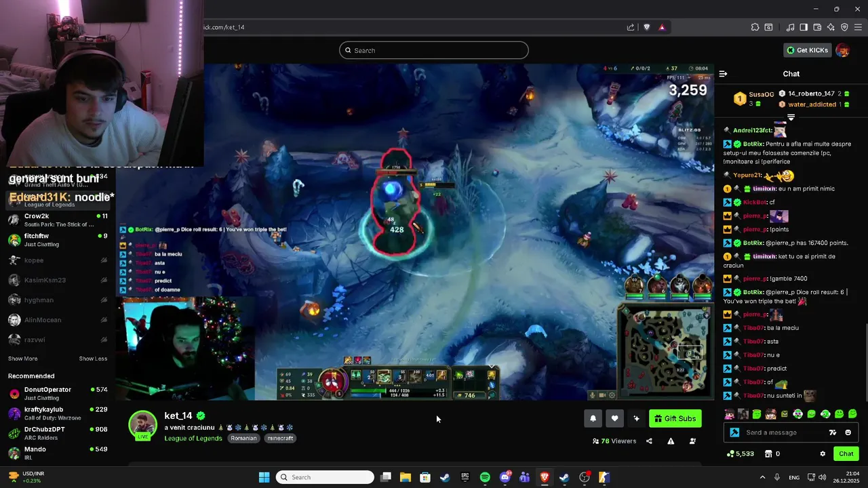The width and height of the screenshot is (868, 488).
Task: Click the channel points balance 5,533
Action: click(x=740, y=454)
